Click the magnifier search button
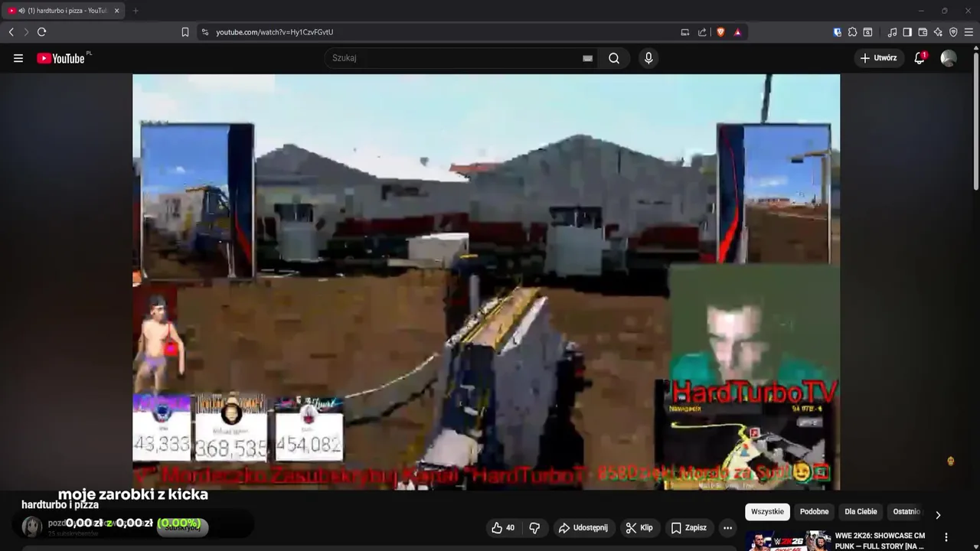The image size is (980, 551). coord(614,58)
